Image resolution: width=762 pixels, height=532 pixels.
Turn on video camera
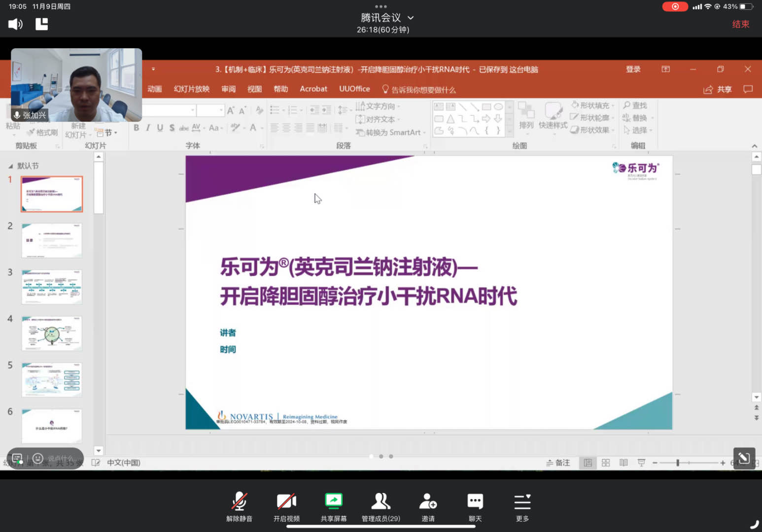point(286,507)
